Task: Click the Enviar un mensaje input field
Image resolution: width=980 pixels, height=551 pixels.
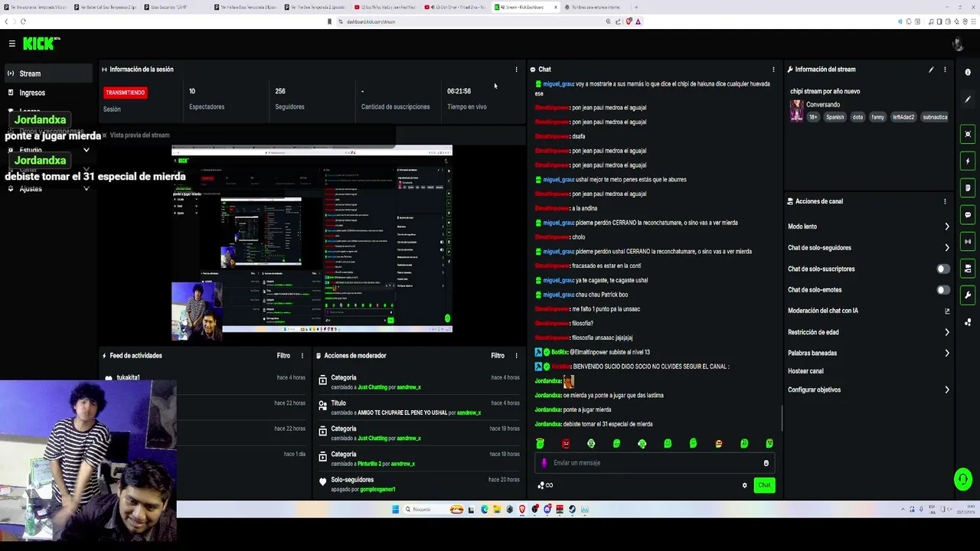Action: (x=655, y=463)
